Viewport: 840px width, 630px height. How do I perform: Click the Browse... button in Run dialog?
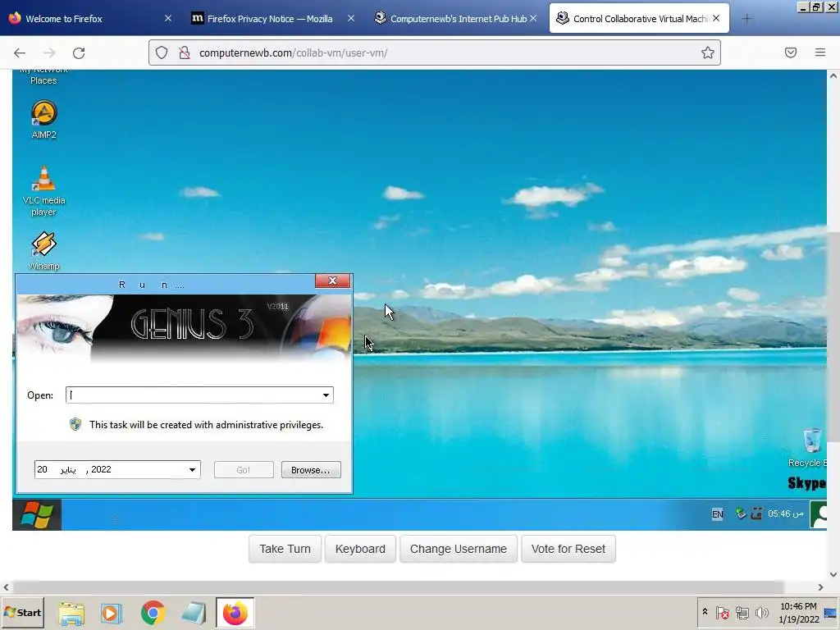pyautogui.click(x=311, y=470)
